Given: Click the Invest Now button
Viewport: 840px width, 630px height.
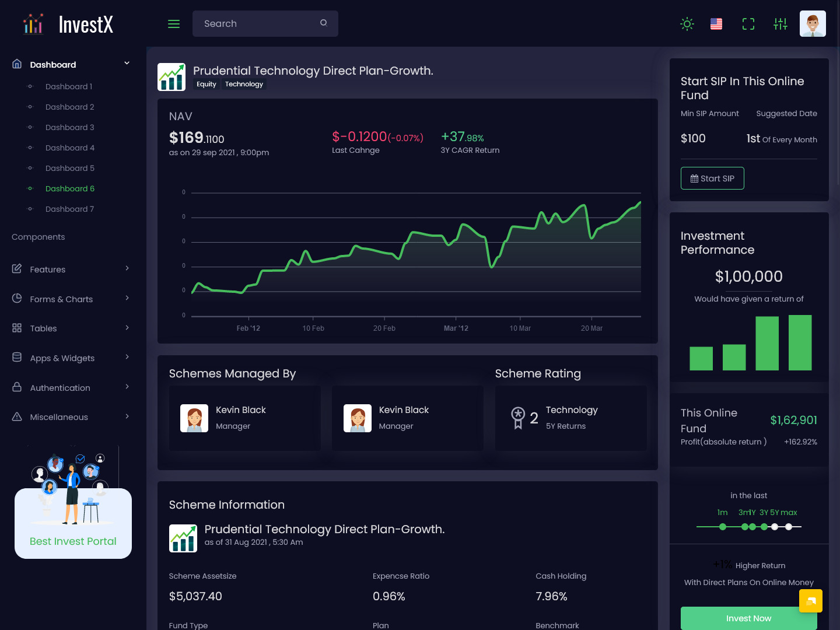Looking at the screenshot, I should (x=749, y=618).
